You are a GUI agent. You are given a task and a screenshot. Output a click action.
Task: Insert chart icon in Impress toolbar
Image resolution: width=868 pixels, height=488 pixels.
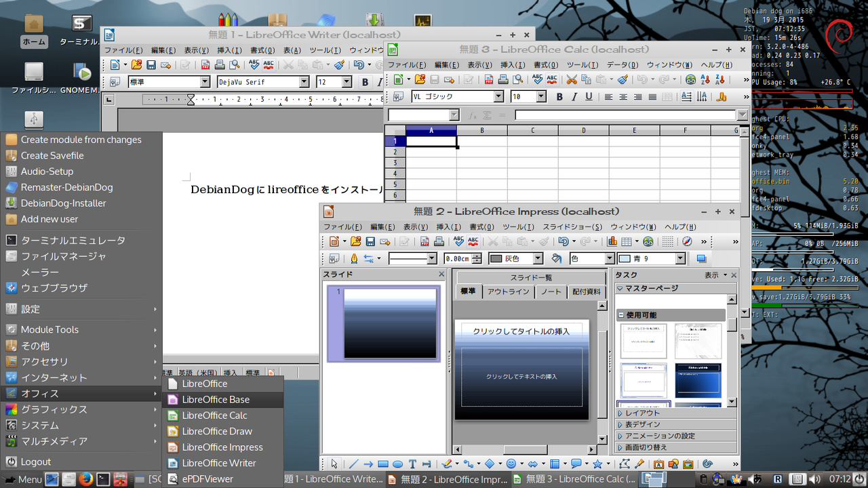[x=612, y=241]
